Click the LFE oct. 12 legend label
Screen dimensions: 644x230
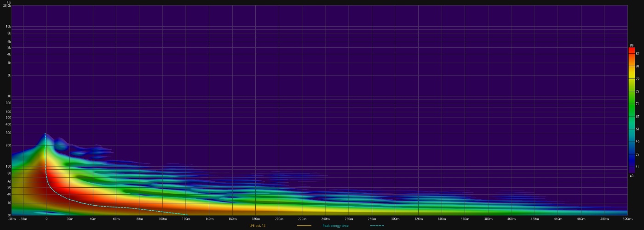point(257,225)
